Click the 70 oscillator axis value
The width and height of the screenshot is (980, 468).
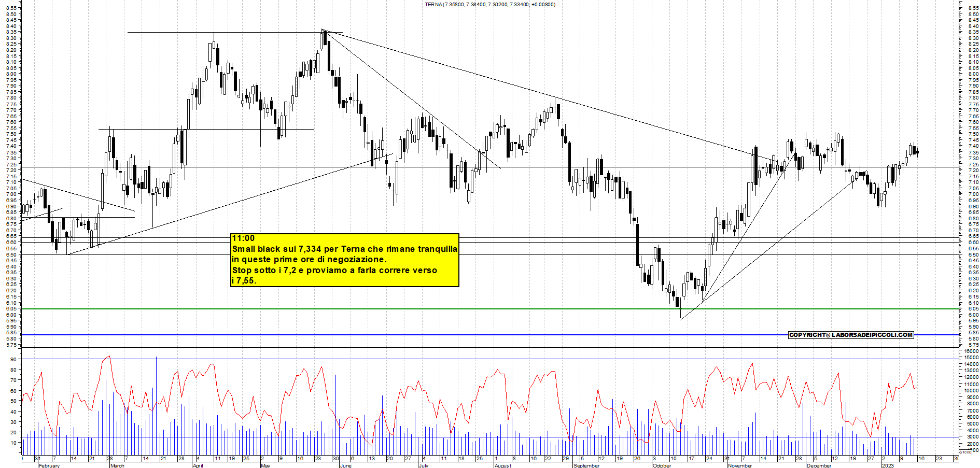[x=13, y=380]
